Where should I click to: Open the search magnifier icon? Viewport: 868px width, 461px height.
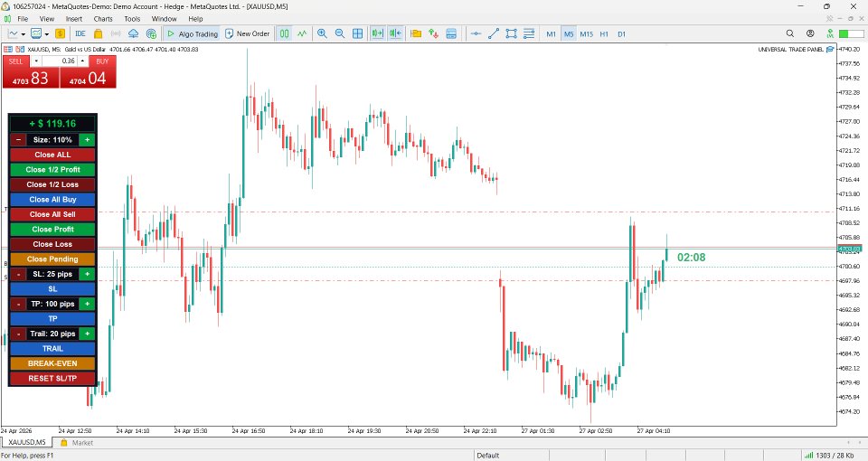point(790,33)
